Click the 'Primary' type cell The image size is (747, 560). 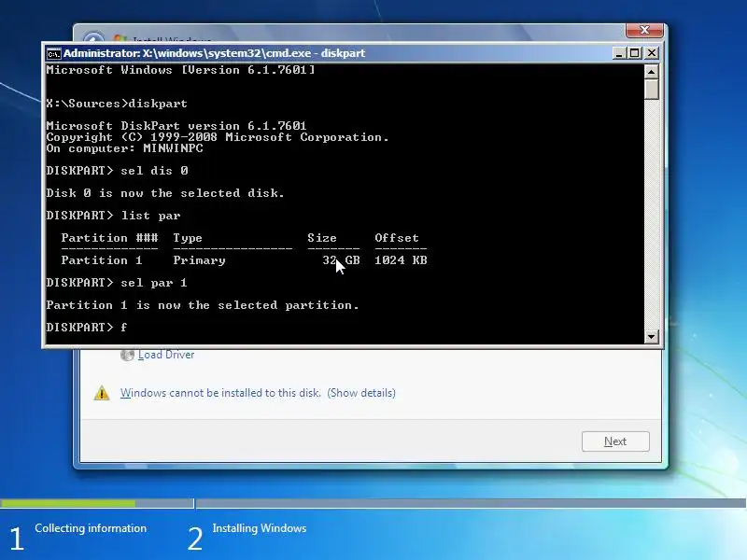tap(199, 260)
